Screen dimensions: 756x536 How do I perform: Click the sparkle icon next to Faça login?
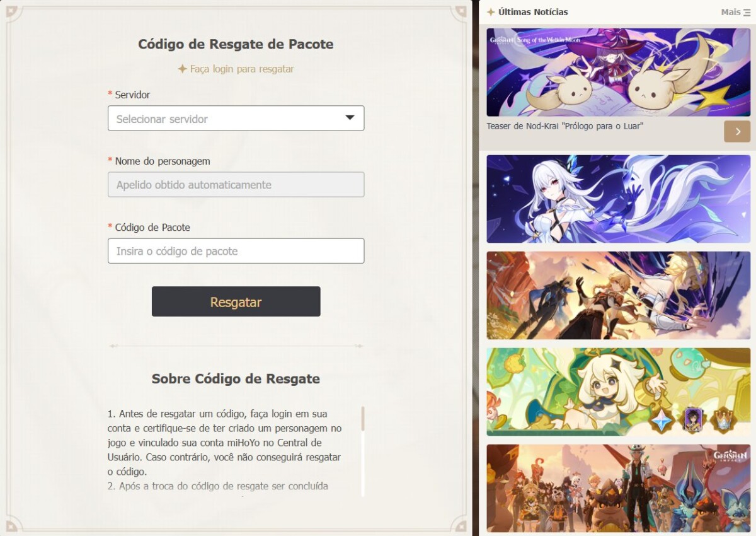point(182,69)
